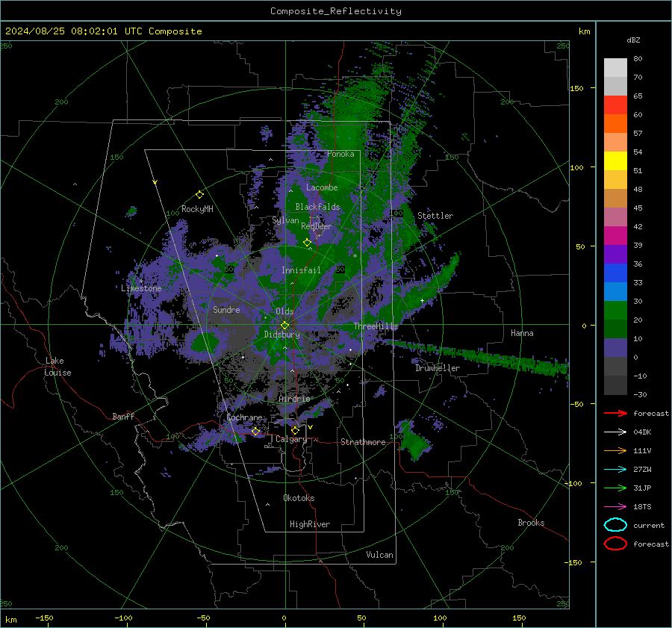
Task: Click the Calgary city label
Action: coord(291,439)
